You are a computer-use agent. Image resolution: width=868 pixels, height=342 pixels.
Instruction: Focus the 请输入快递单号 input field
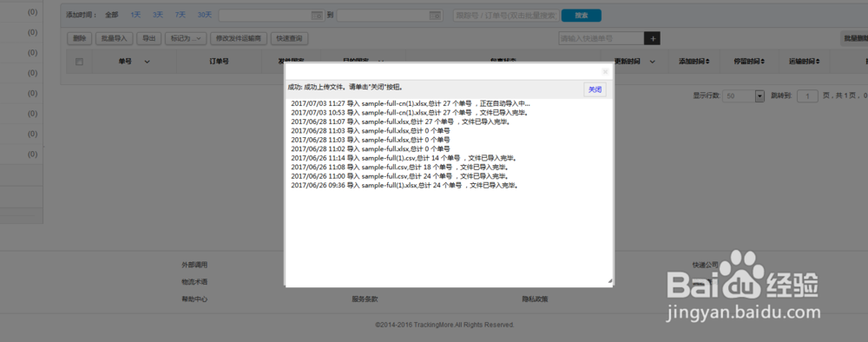pyautogui.click(x=602, y=39)
